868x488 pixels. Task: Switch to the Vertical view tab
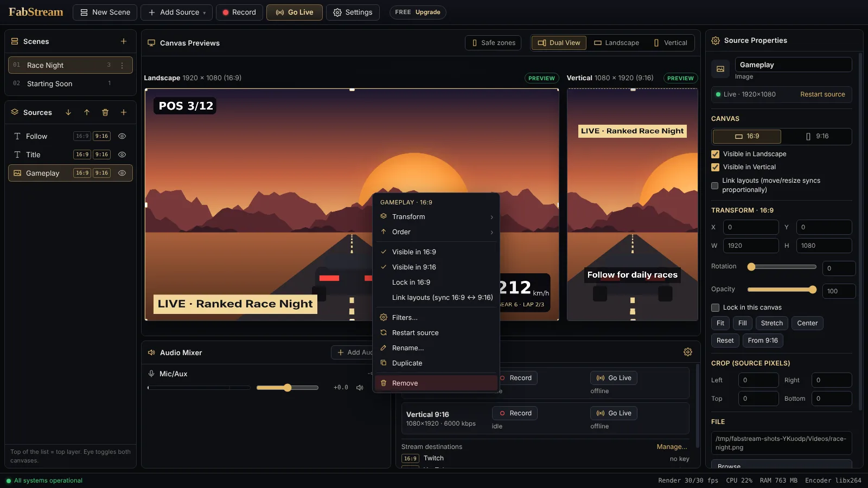671,43
